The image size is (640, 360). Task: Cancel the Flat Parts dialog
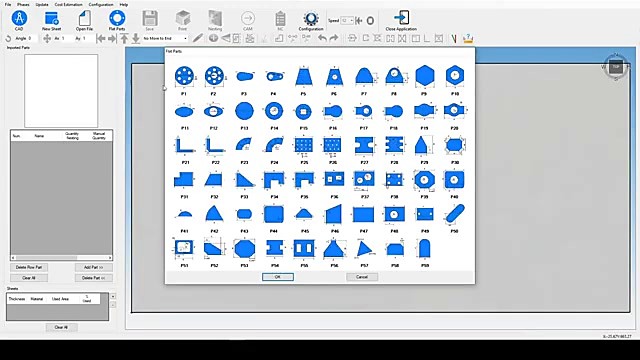click(362, 277)
